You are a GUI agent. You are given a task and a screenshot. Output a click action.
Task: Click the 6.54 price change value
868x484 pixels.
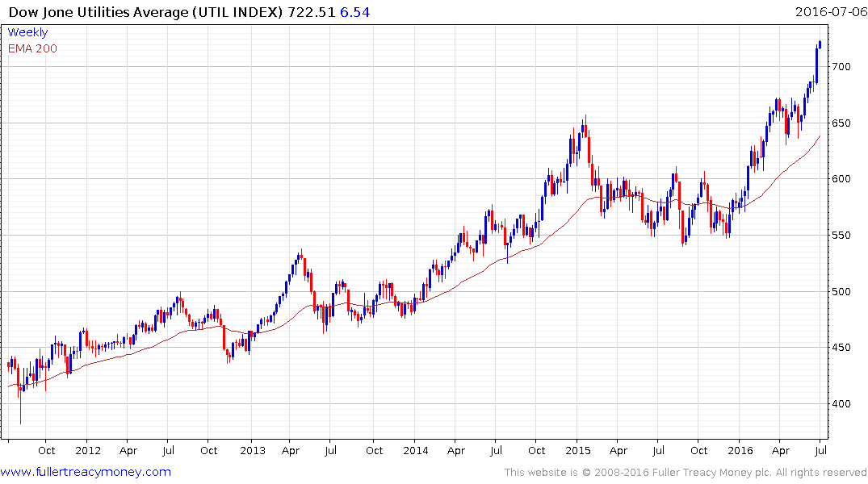354,12
